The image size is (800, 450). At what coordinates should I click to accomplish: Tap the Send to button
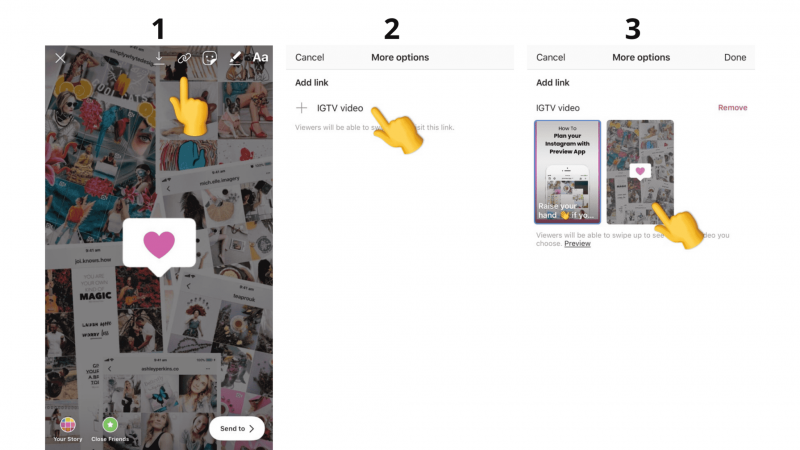(237, 429)
